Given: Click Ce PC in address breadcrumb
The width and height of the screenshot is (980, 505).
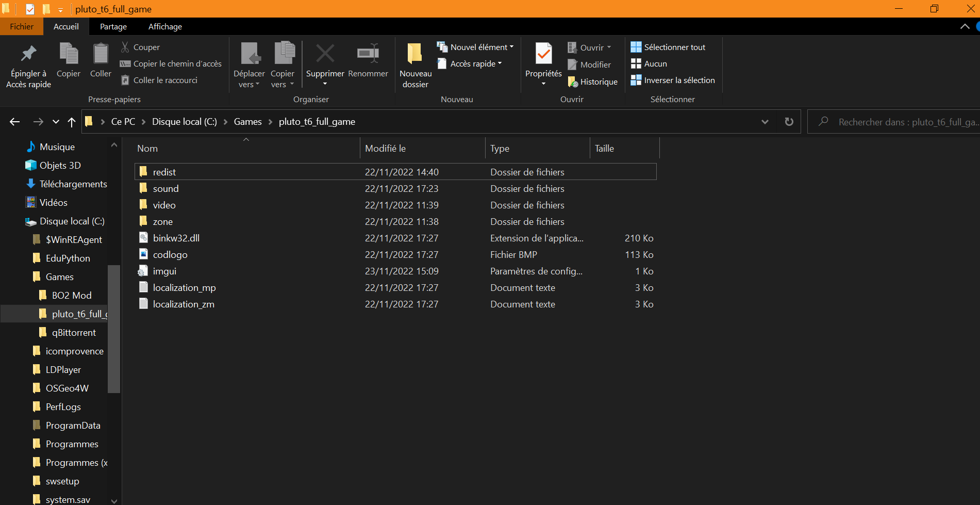Looking at the screenshot, I should 123,122.
